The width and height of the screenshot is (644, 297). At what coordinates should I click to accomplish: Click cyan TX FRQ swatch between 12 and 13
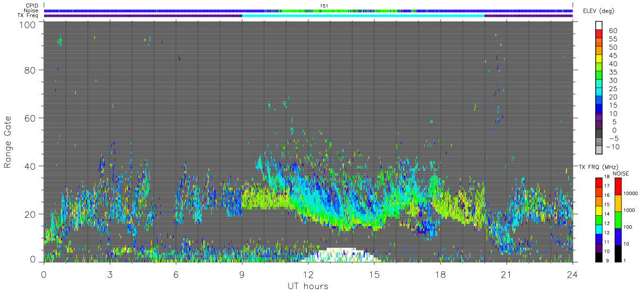coord(599,229)
